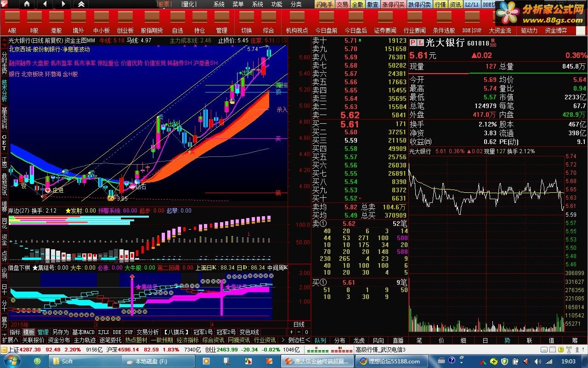The width and height of the screenshot is (588, 368).
Task: Open the 技术分析 sidebar tab
Action: (x=4, y=91)
